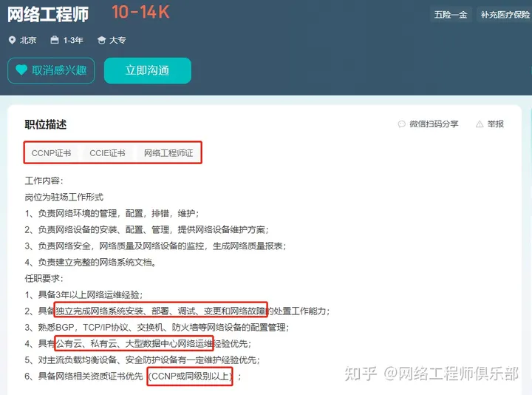Screen dimensions: 532x395
Task: Click the warning triangle report icon
Action: 480,124
